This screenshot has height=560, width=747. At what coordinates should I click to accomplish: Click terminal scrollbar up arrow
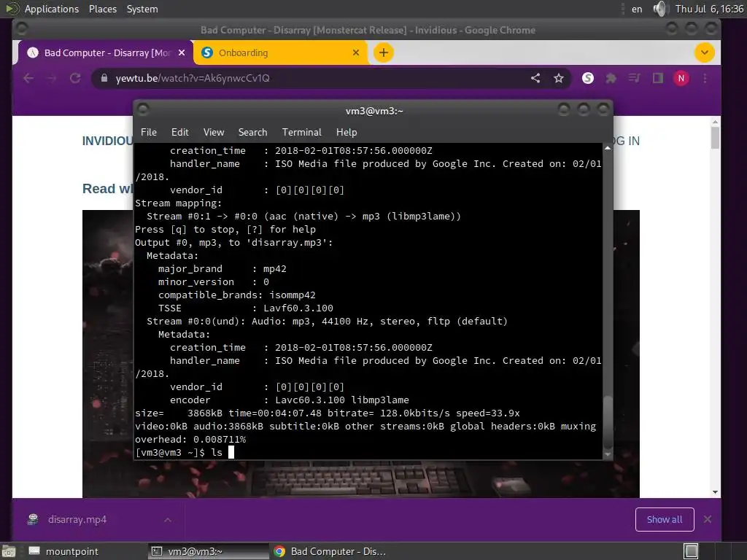coord(608,148)
